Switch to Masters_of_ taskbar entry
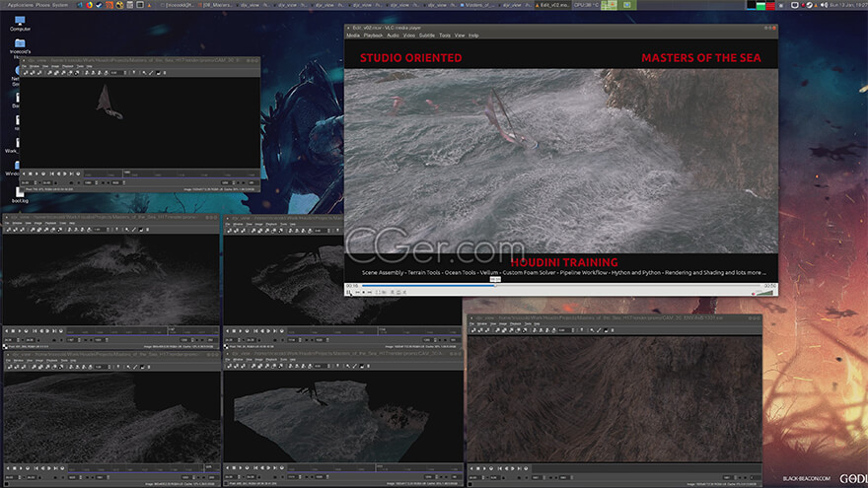868x488 pixels. (x=477, y=4)
